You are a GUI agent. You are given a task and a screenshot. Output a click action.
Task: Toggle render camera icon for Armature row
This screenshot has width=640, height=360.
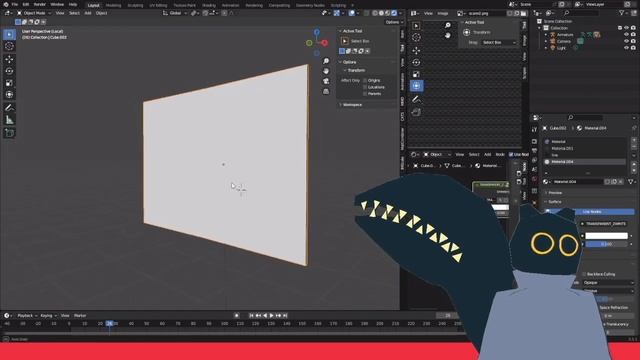(x=633, y=35)
